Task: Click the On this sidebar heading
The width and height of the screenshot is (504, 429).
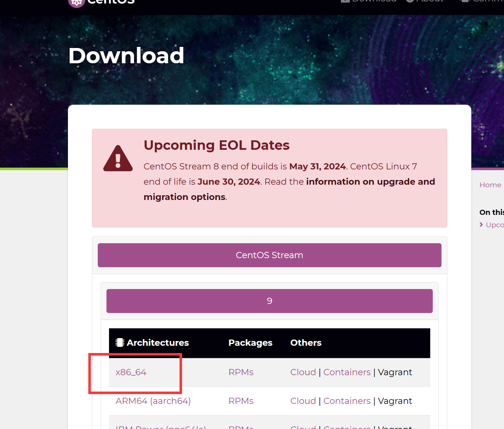Action: pyautogui.click(x=492, y=212)
